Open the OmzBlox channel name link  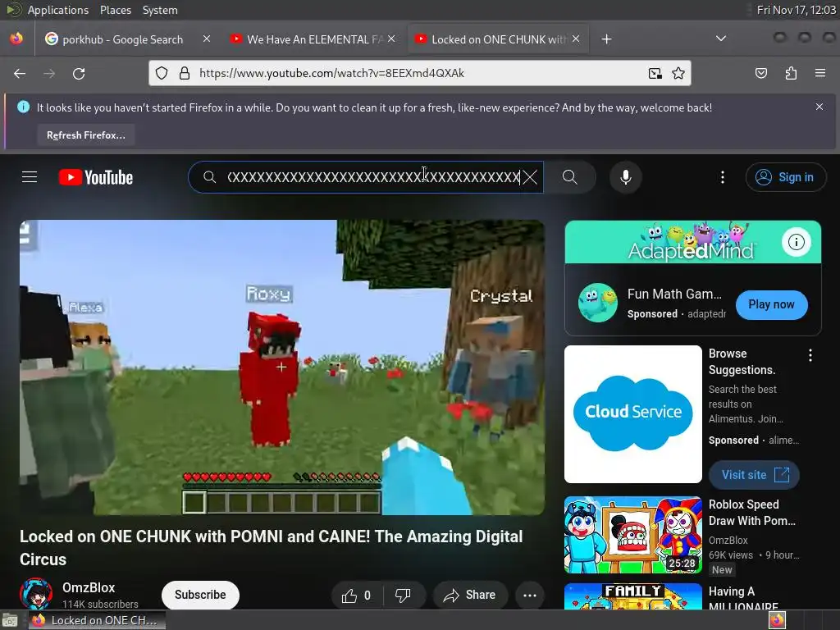[x=89, y=587]
